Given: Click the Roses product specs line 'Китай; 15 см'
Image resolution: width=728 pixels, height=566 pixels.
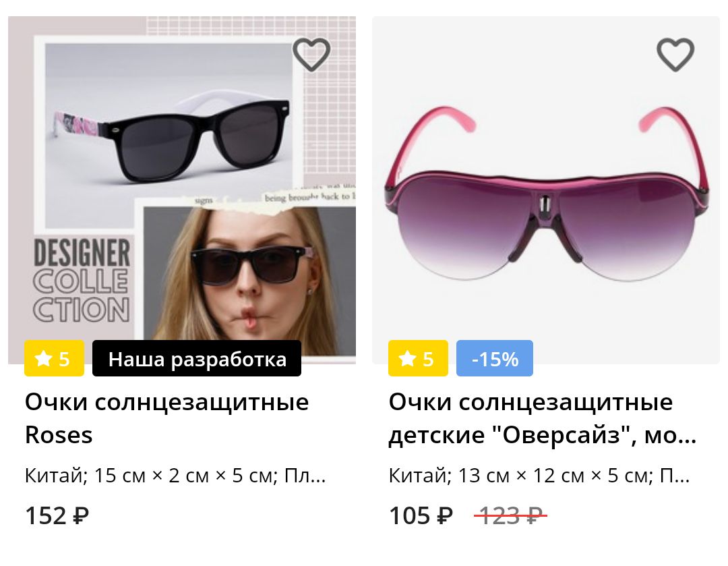Looking at the screenshot, I should 175,476.
